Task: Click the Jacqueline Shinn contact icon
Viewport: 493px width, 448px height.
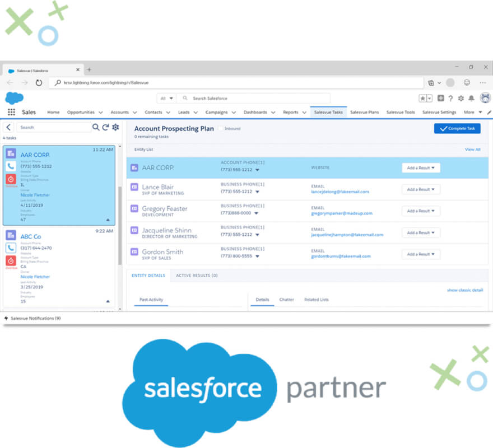Action: (x=134, y=230)
